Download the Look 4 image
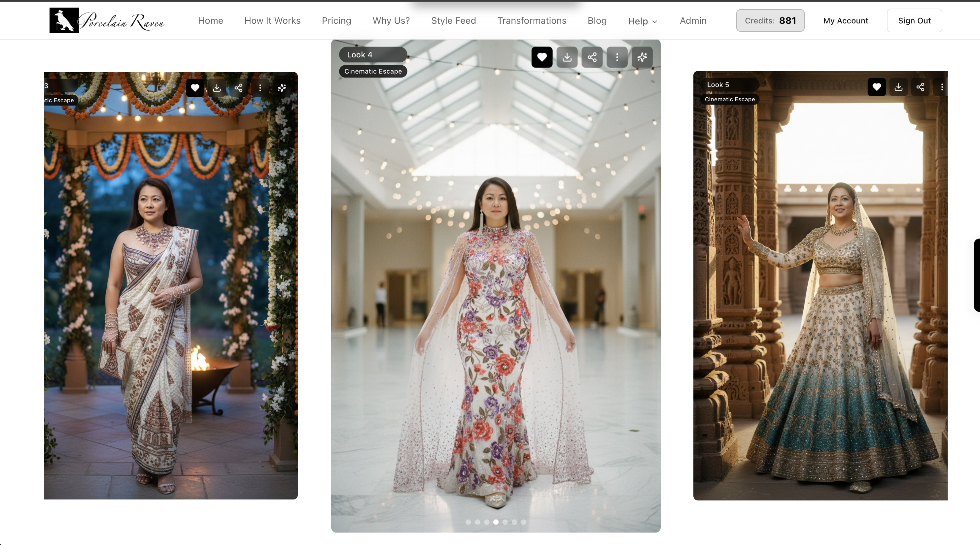 [567, 57]
